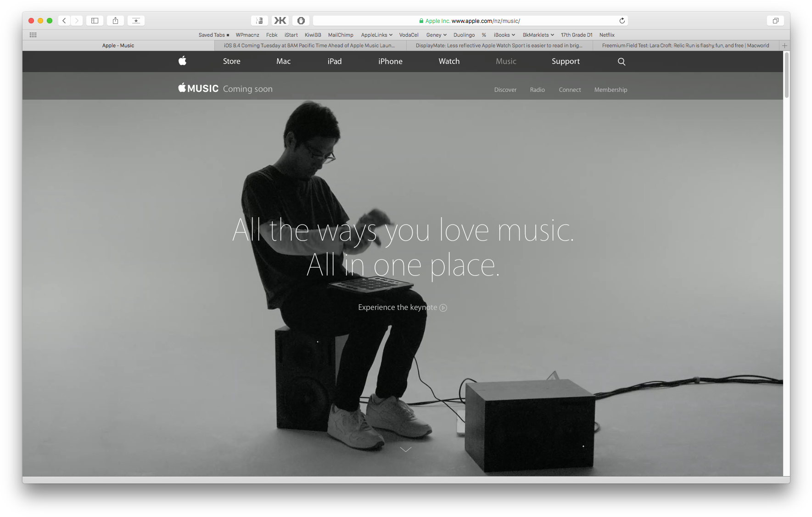
Task: Click the Apple Music logo in subheader
Action: click(198, 88)
